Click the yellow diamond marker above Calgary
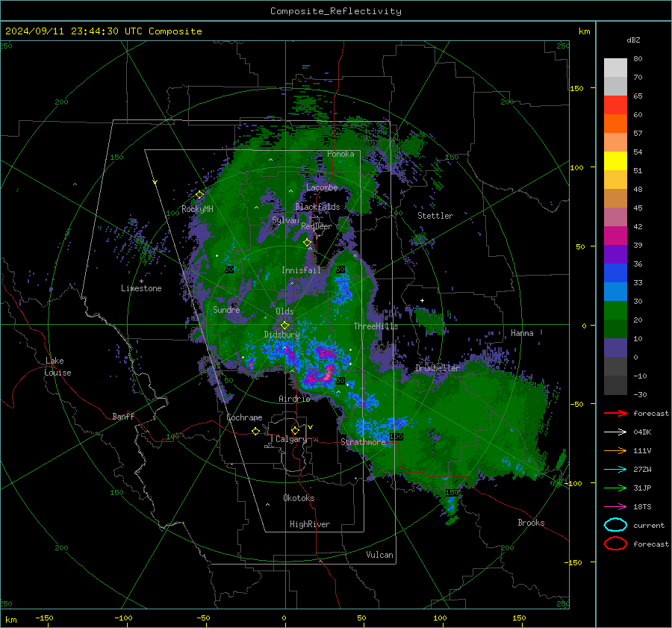 click(295, 430)
